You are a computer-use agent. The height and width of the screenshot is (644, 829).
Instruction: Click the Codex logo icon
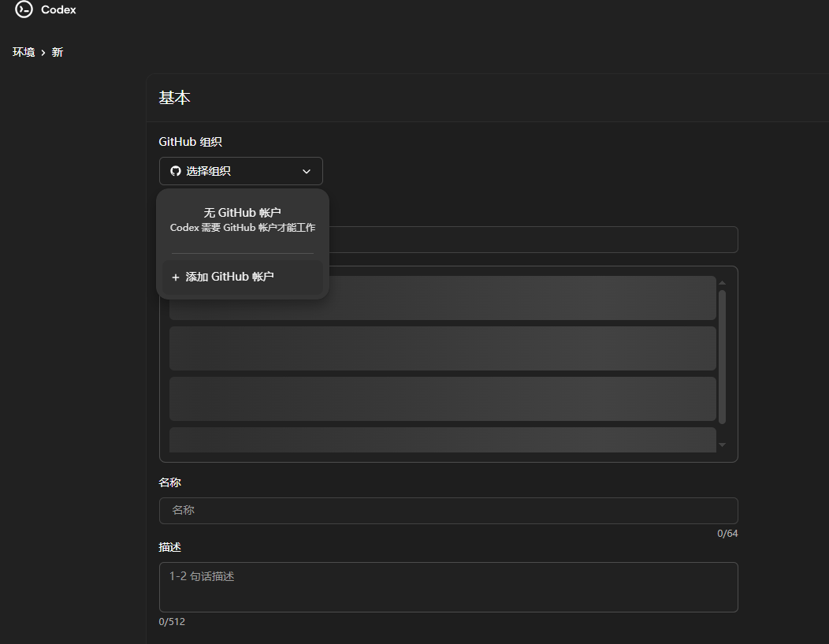point(24,9)
